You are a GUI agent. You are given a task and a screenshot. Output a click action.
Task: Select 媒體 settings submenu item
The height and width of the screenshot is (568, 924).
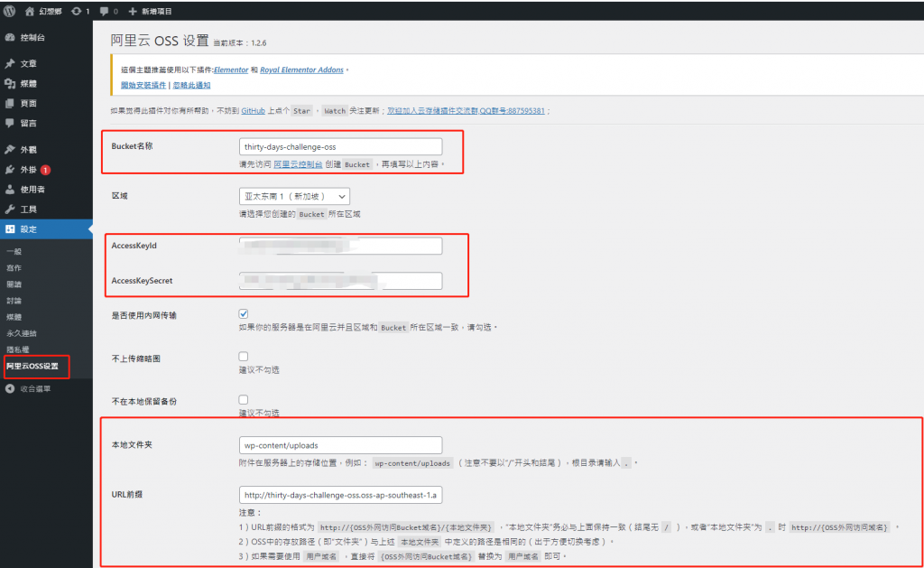14,317
